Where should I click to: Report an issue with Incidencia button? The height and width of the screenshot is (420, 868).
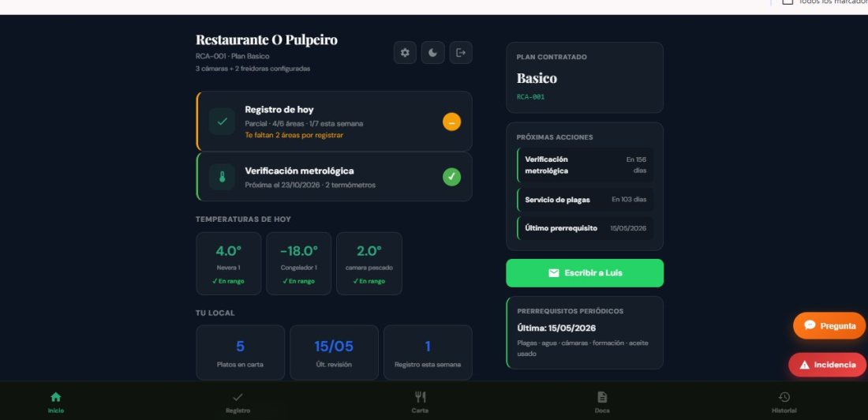827,366
